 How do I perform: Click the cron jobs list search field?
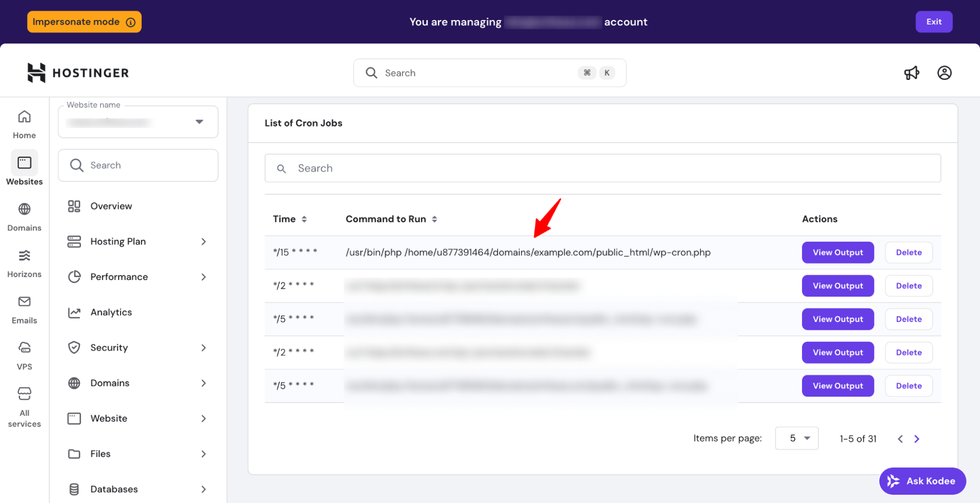click(602, 168)
